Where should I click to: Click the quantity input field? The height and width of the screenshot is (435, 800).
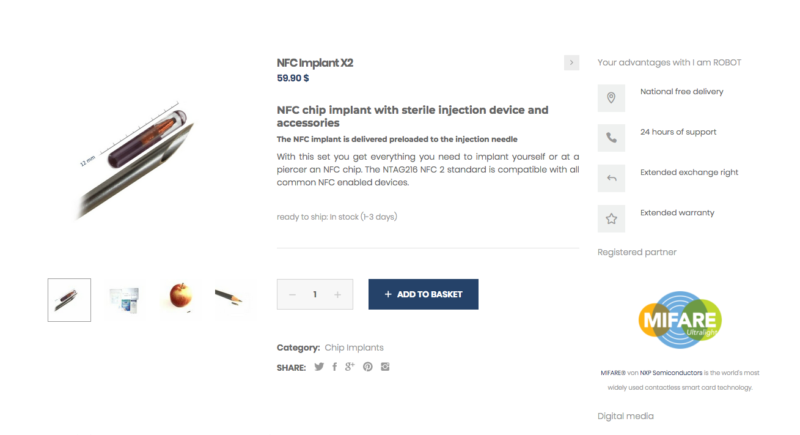pos(315,294)
